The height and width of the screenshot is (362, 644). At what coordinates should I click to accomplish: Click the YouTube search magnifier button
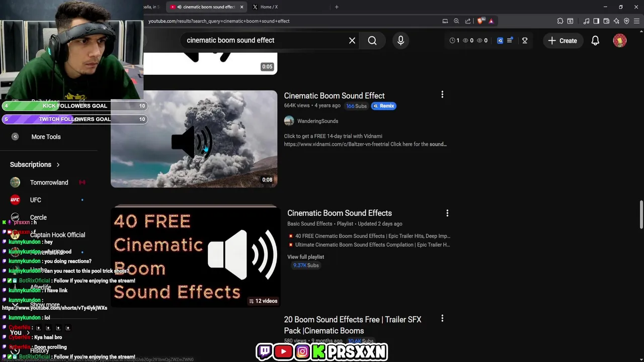tap(372, 41)
